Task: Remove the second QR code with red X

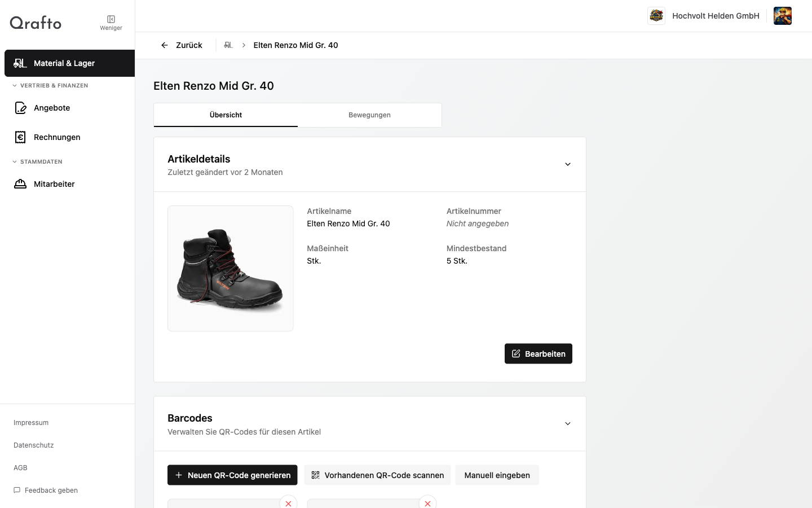Action: [427, 503]
